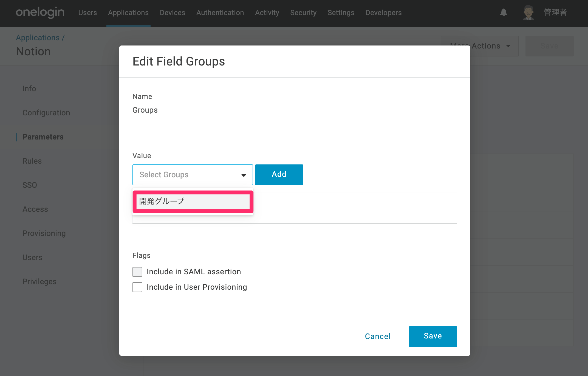
Task: Enable Include in SAML assertion checkbox
Action: click(137, 272)
